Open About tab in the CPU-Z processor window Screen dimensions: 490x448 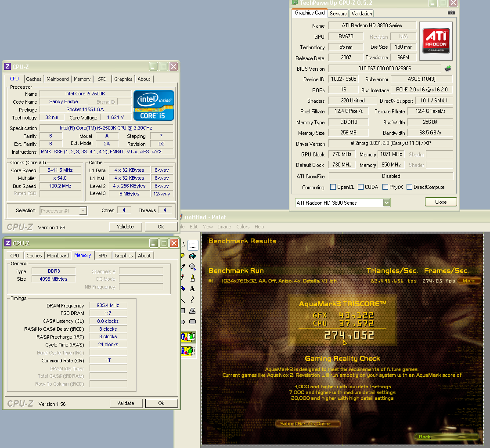(144, 79)
